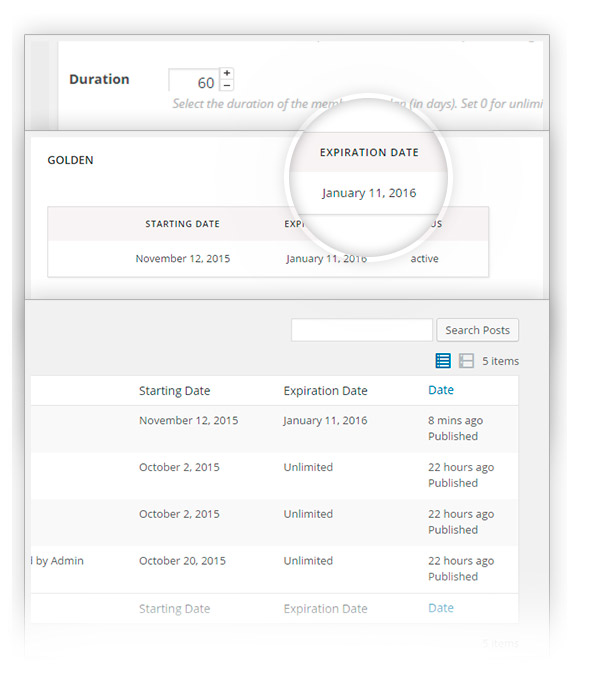Viewport: 602px width, 689px height.
Task: Click STARTING DATE header in Golden table
Action: pyautogui.click(x=182, y=224)
